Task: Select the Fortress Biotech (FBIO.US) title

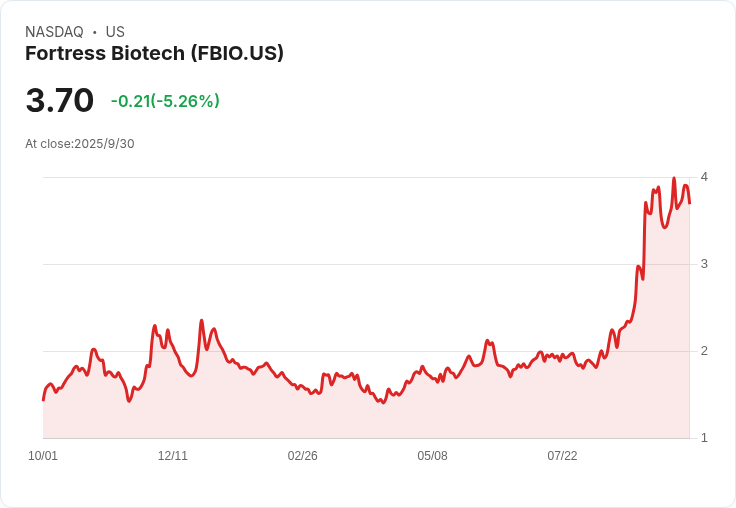Action: pos(154,54)
